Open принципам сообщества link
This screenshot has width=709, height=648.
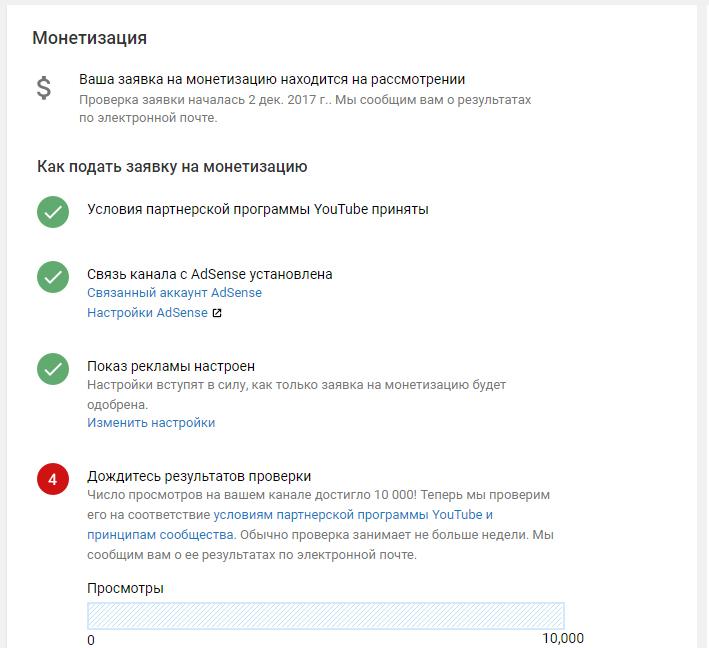coord(161,534)
